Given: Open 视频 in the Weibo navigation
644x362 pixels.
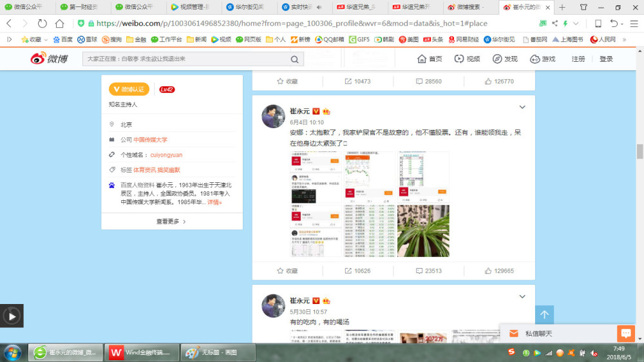Looking at the screenshot, I should click(x=468, y=59).
